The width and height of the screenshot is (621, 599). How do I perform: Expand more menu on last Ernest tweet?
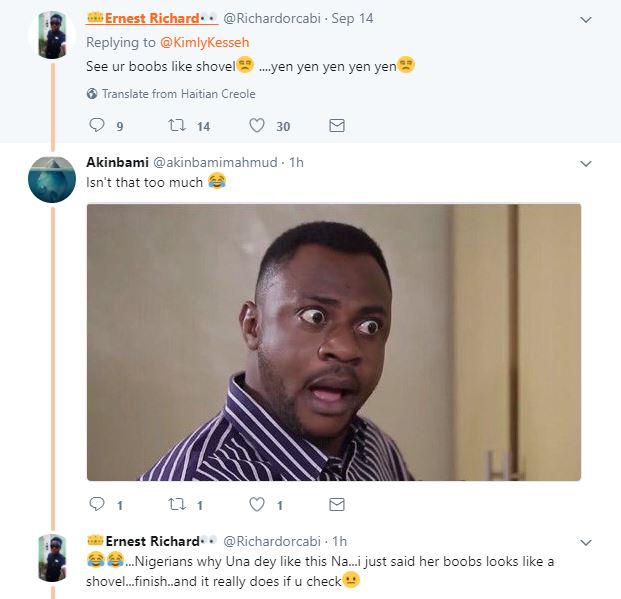tap(586, 541)
